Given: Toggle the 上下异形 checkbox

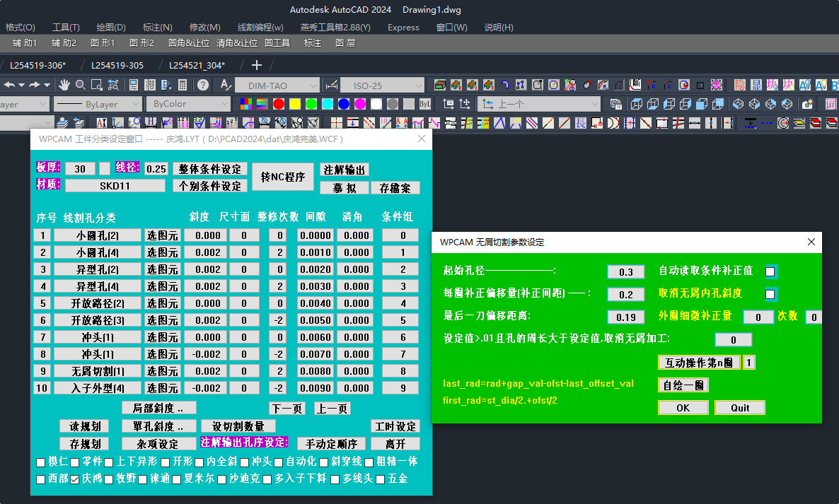Looking at the screenshot, I should tap(109, 462).
